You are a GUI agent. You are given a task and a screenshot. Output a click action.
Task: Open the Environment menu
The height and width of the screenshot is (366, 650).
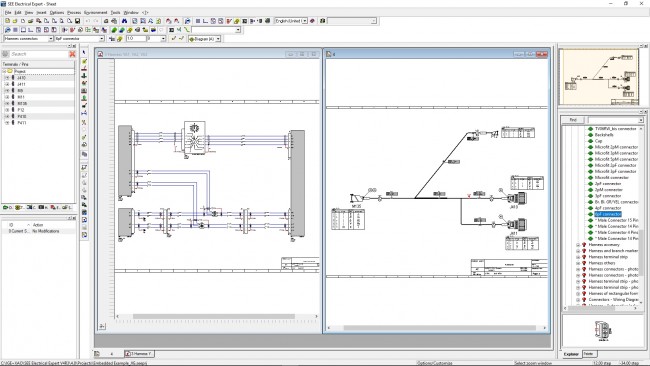[95, 12]
